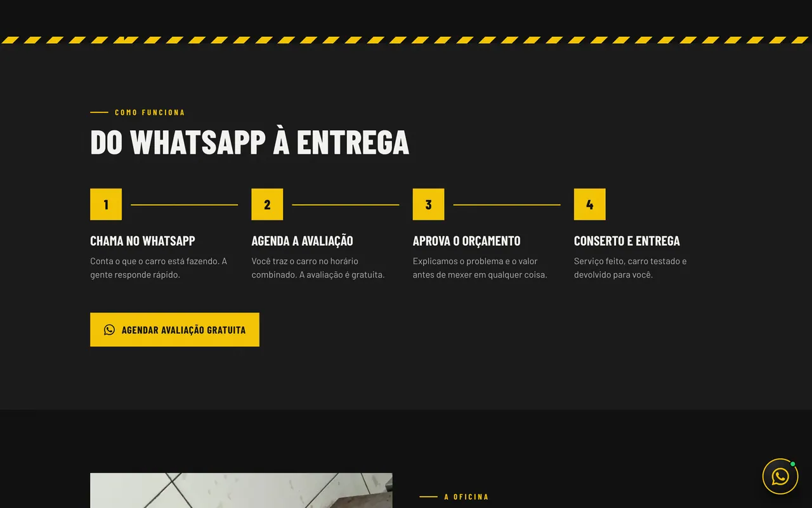
Task: Click the Como Funciona section label
Action: [x=150, y=112]
